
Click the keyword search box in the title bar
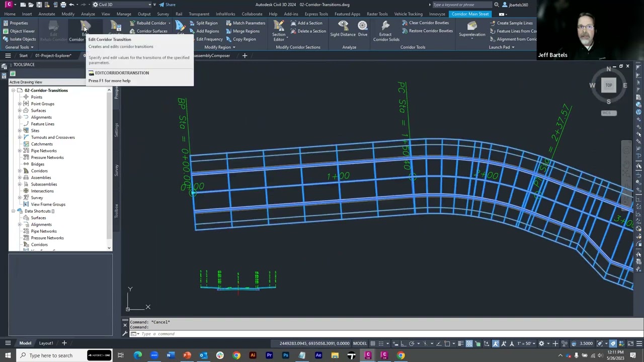coord(462,5)
